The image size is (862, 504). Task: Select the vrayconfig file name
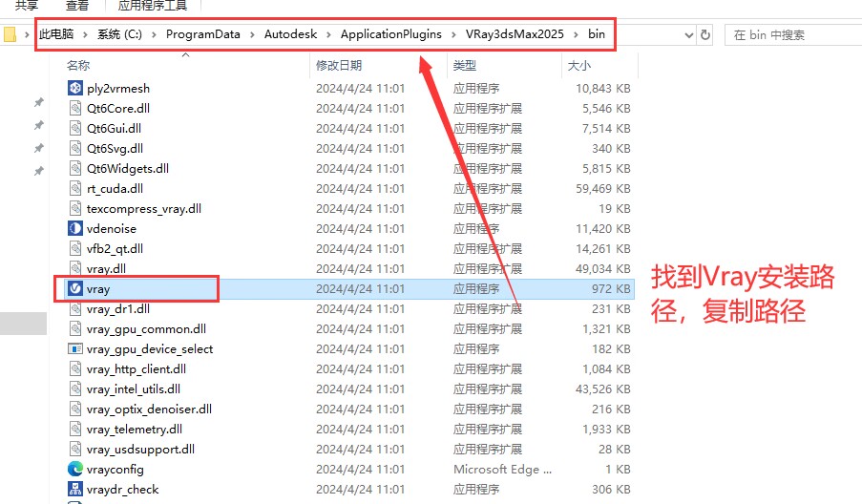tap(116, 470)
